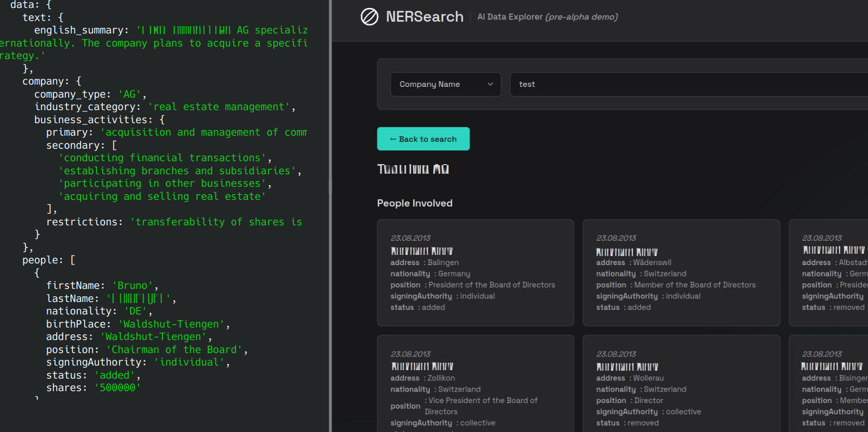Click the search field containing 'test'
Screen dimensions: 868x432
tap(689, 84)
